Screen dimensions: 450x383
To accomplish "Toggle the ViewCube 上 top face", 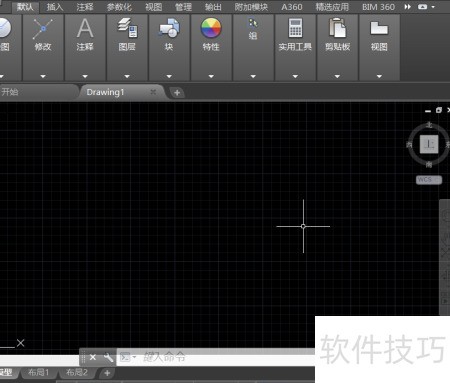I will [429, 144].
